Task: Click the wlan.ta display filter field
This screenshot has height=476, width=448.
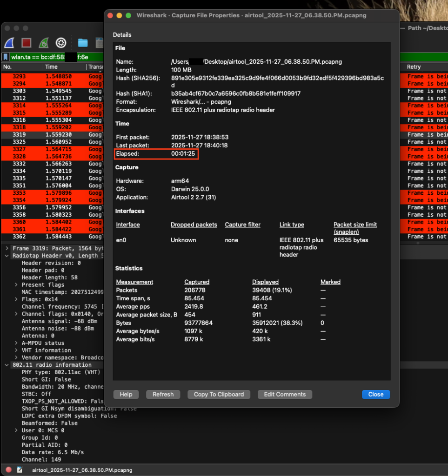Action: (x=37, y=57)
